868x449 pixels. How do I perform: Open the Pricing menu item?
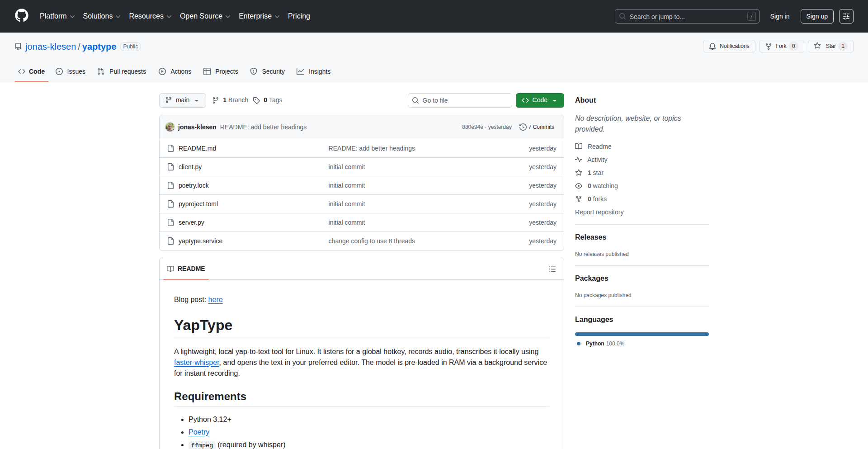[299, 16]
